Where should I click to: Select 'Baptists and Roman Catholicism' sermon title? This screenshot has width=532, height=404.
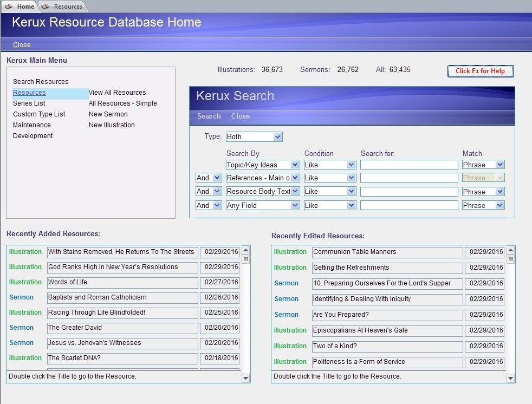[x=122, y=297]
